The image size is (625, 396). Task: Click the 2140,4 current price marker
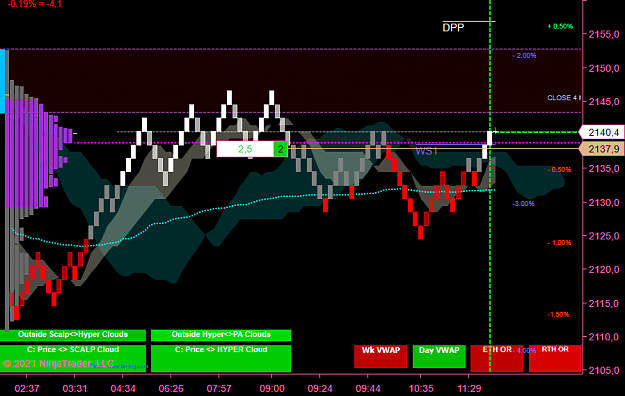pyautogui.click(x=601, y=132)
